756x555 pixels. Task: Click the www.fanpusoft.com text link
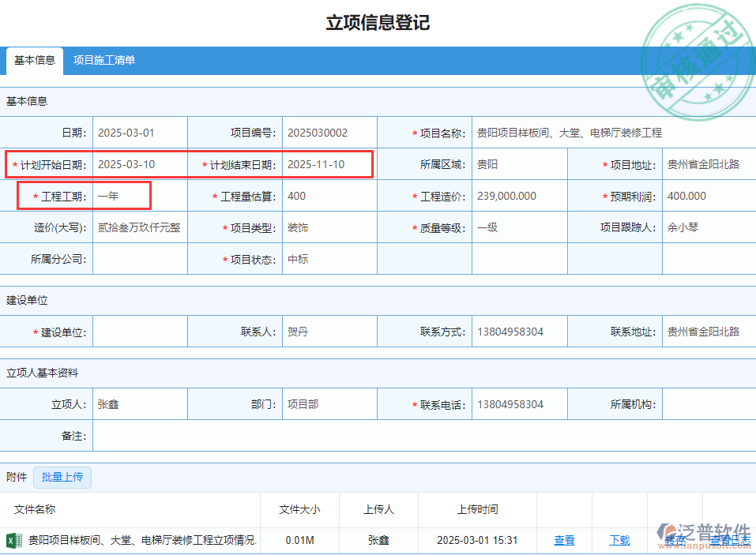point(705,545)
